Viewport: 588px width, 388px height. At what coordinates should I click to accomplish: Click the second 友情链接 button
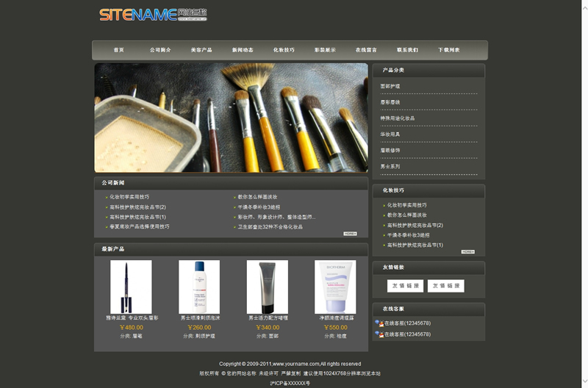coord(446,286)
